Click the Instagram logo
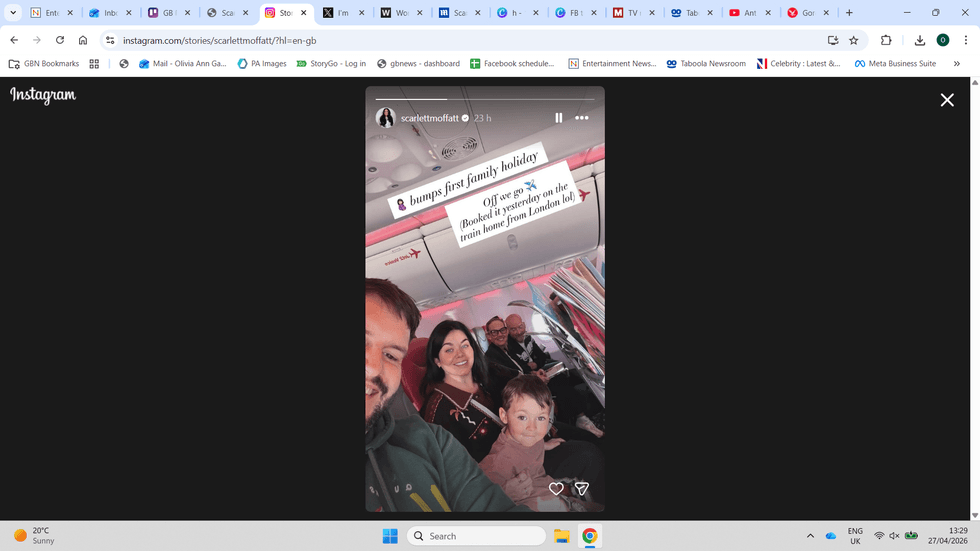The height and width of the screenshot is (551, 980). 43,96
